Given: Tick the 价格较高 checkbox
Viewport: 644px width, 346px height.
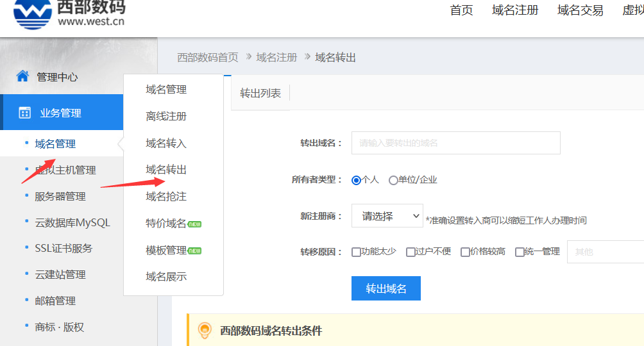Looking at the screenshot, I should click(465, 252).
